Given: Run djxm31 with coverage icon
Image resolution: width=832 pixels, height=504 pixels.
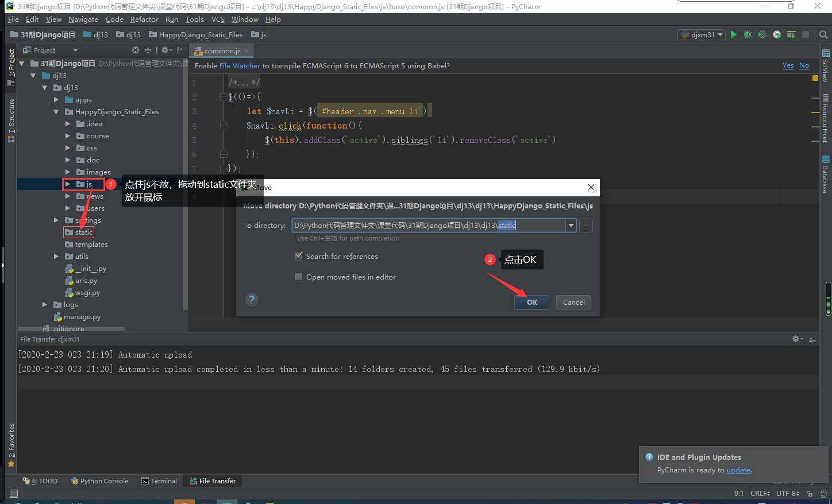Looking at the screenshot, I should click(762, 34).
